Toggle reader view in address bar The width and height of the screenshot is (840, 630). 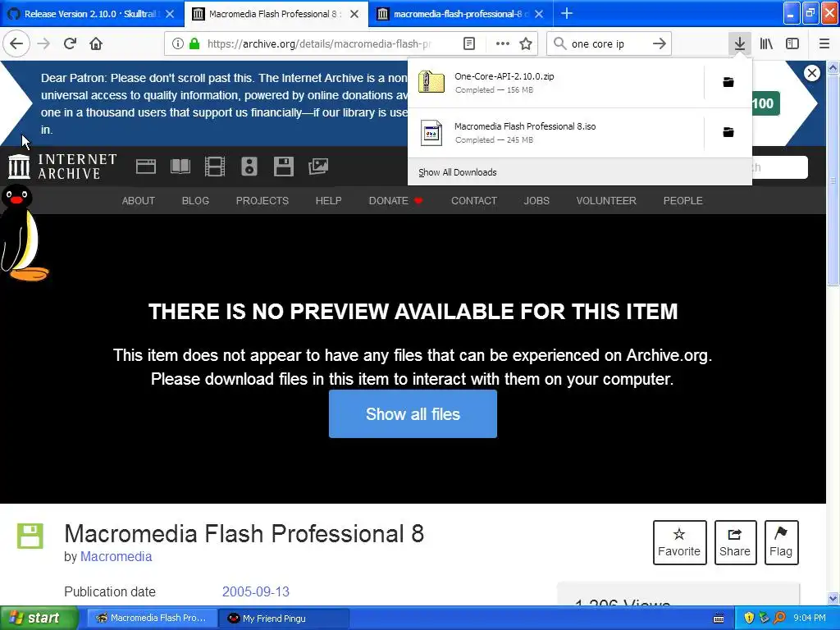pos(469,44)
